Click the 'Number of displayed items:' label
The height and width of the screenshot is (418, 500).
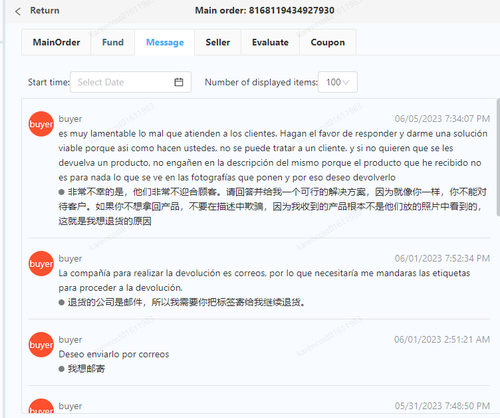[x=261, y=82]
